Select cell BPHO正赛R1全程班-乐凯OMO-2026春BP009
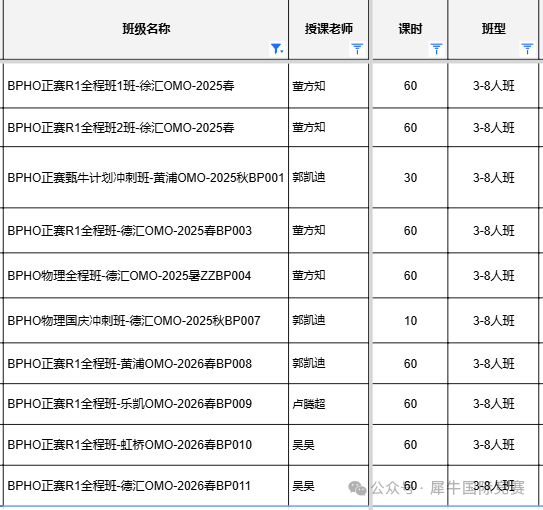This screenshot has width=543, height=510. [x=146, y=404]
